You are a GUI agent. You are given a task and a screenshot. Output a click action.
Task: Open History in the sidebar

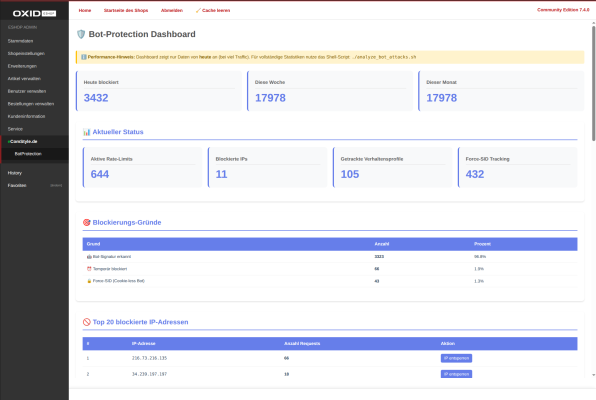(x=15, y=173)
